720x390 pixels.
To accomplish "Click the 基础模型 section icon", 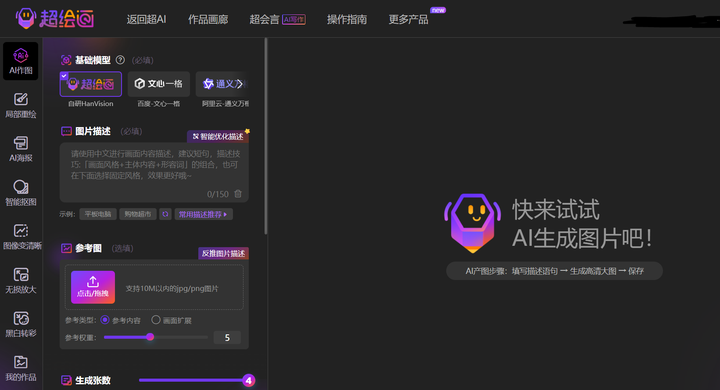I will [66, 60].
